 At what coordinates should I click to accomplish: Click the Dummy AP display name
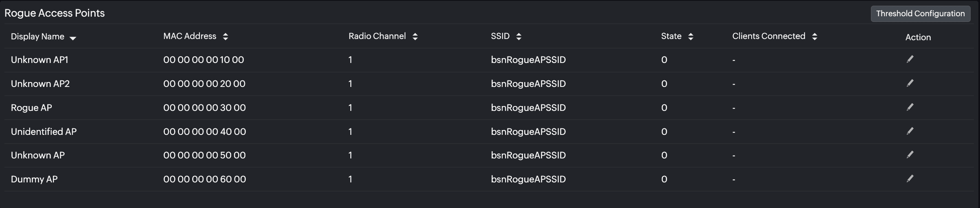(x=34, y=179)
